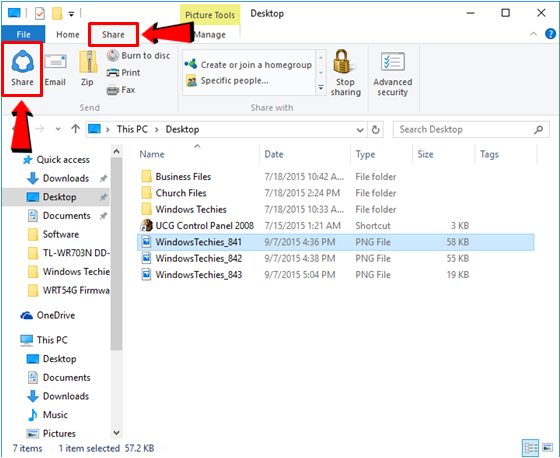The image size is (560, 458).
Task: Click the Share ribbon button icon
Action: [22, 62]
